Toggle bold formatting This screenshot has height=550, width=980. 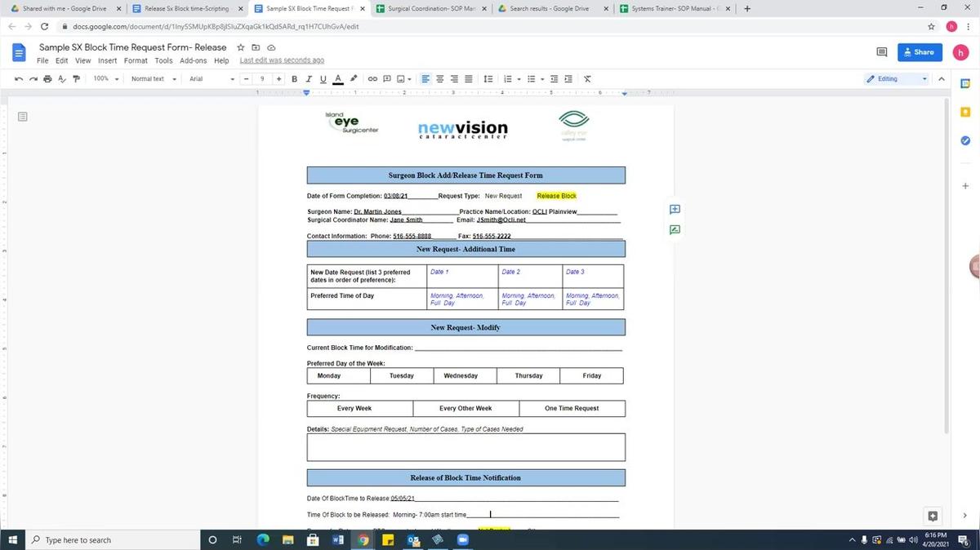click(294, 78)
